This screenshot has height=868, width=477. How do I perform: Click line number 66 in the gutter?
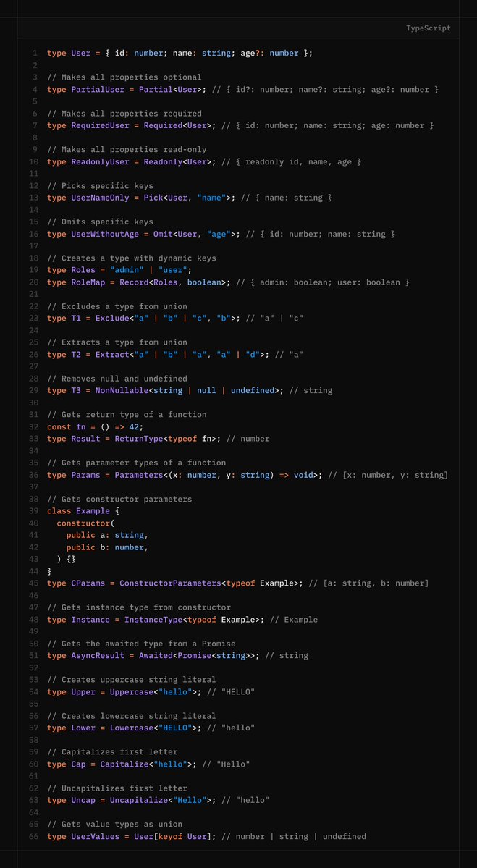point(34,836)
